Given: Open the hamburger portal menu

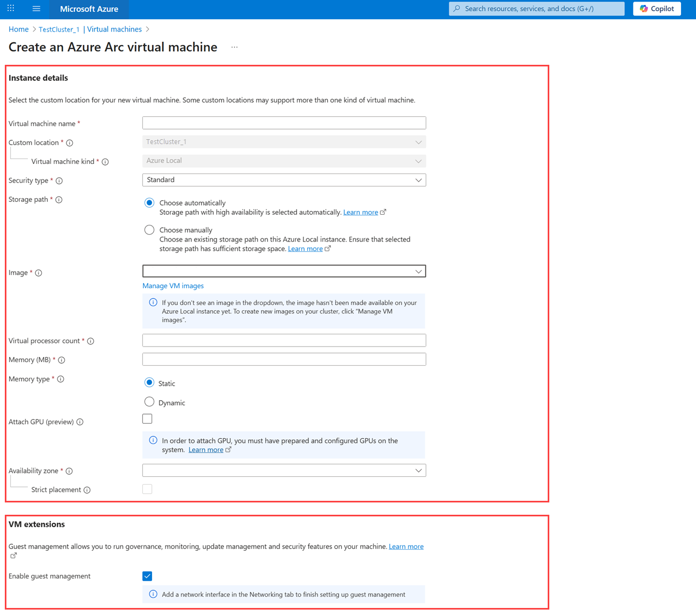Looking at the screenshot, I should (36, 9).
